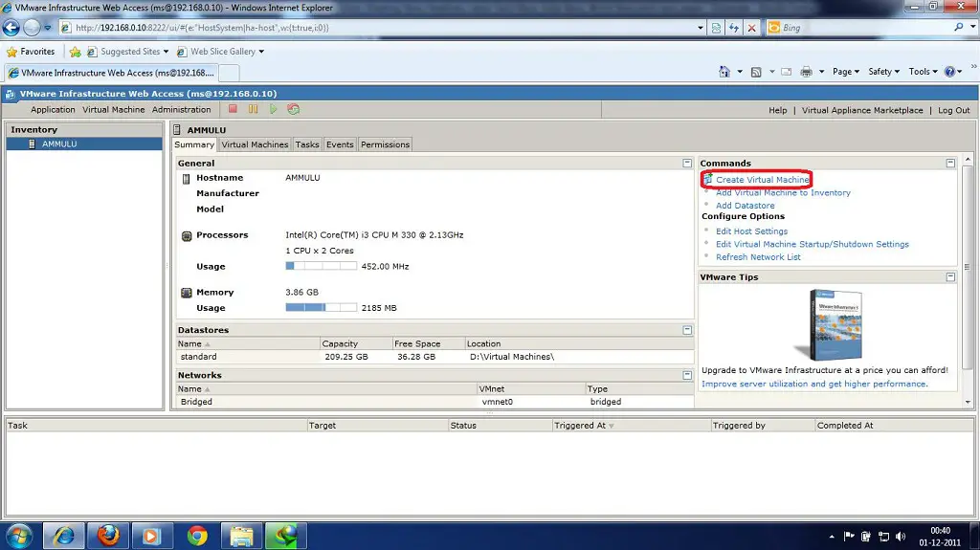Image resolution: width=980 pixels, height=550 pixels.
Task: Switch to the Events tab
Action: [340, 144]
